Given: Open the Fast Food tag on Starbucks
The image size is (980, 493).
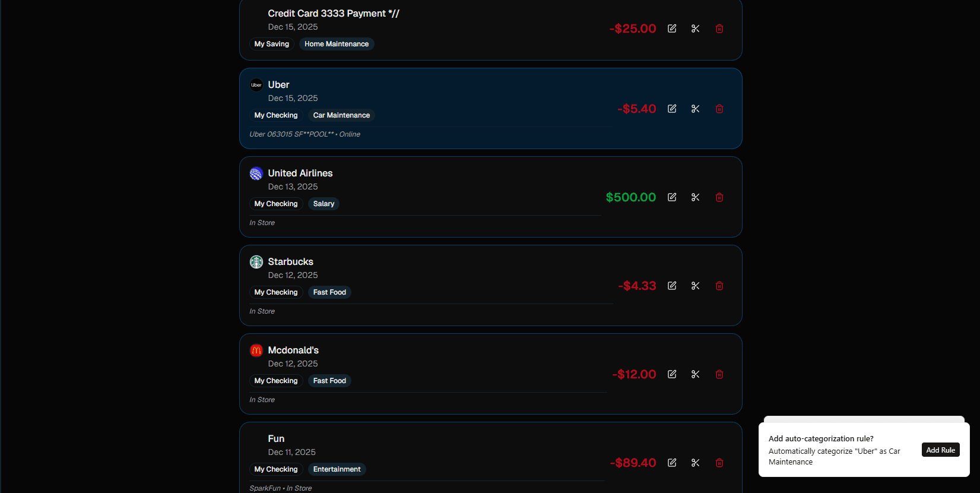Looking at the screenshot, I should (x=329, y=292).
